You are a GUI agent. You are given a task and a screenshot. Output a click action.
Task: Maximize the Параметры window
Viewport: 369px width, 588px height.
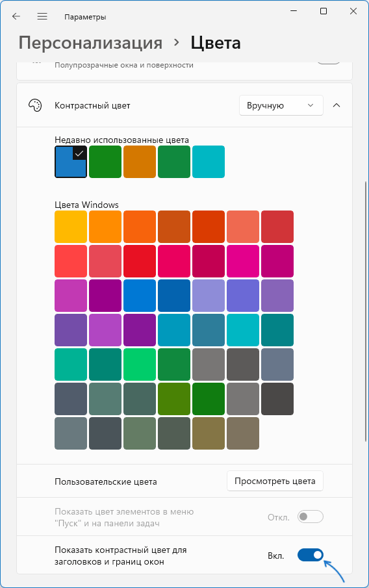coord(324,11)
